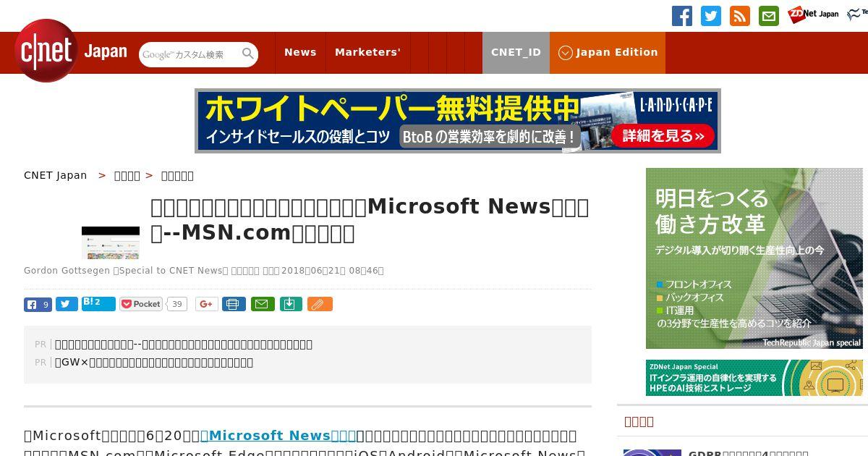Open the News menu item
The image size is (868, 456).
click(300, 52)
